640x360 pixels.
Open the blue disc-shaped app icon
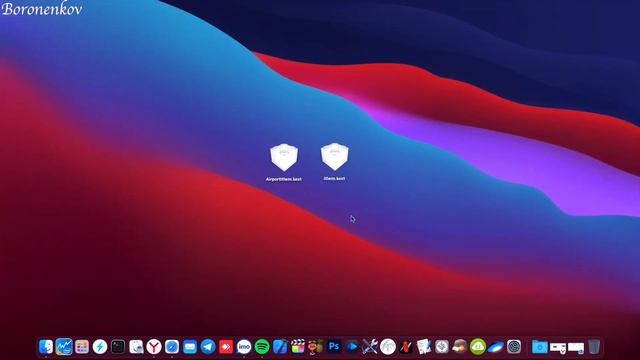coord(496,347)
